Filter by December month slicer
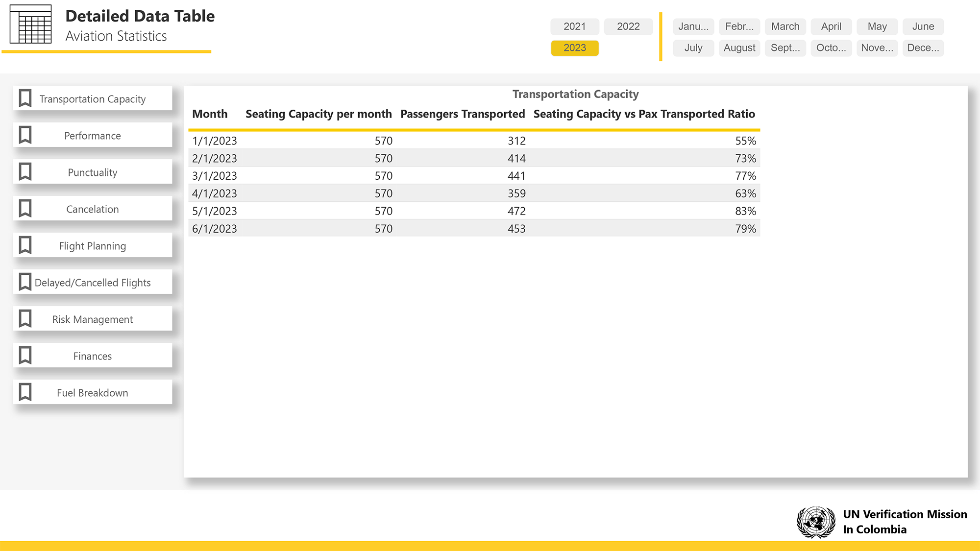This screenshot has height=551, width=980. click(923, 48)
